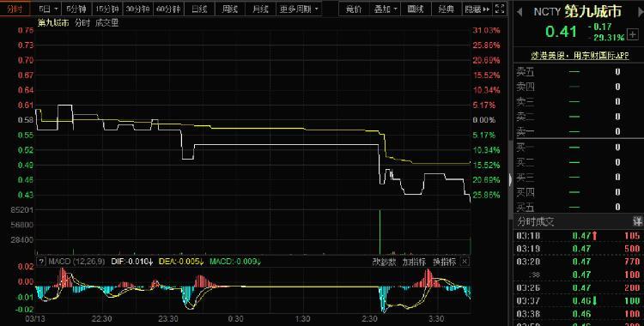
Task: Switch to the 日线 daily chart tab
Action: [x=199, y=9]
